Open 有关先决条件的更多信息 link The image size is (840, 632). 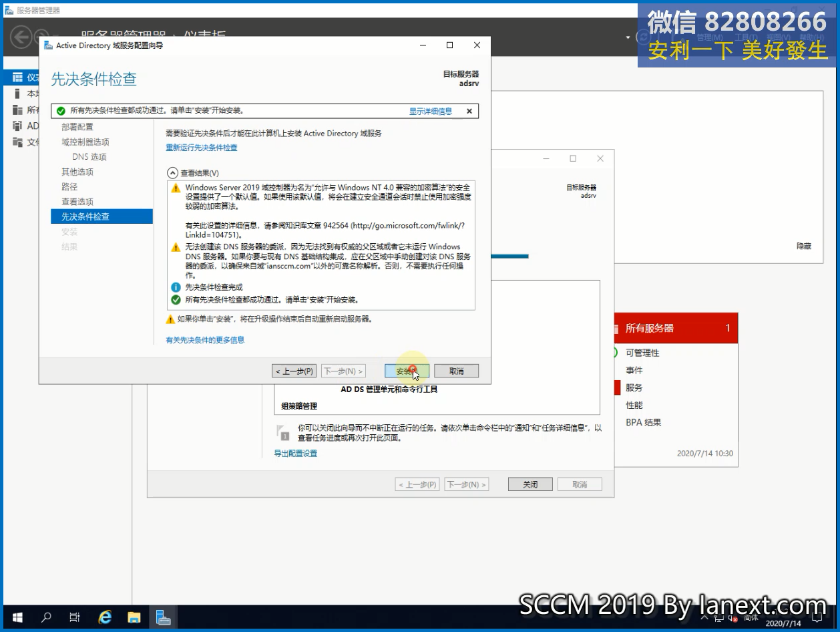coord(205,340)
